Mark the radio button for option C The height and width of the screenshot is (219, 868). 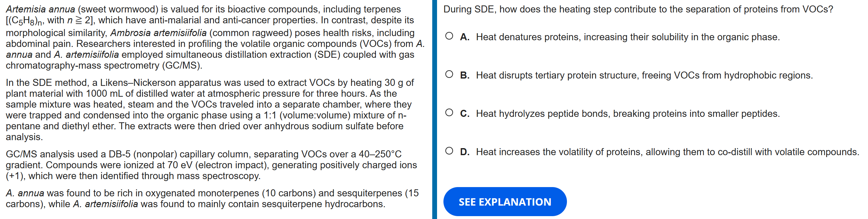tap(449, 113)
